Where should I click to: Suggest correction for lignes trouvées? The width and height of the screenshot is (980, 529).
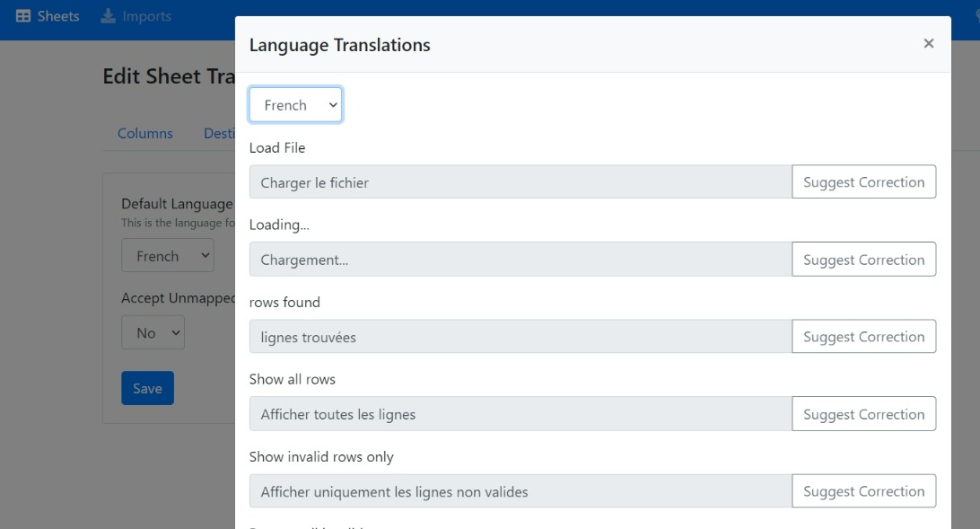click(863, 337)
